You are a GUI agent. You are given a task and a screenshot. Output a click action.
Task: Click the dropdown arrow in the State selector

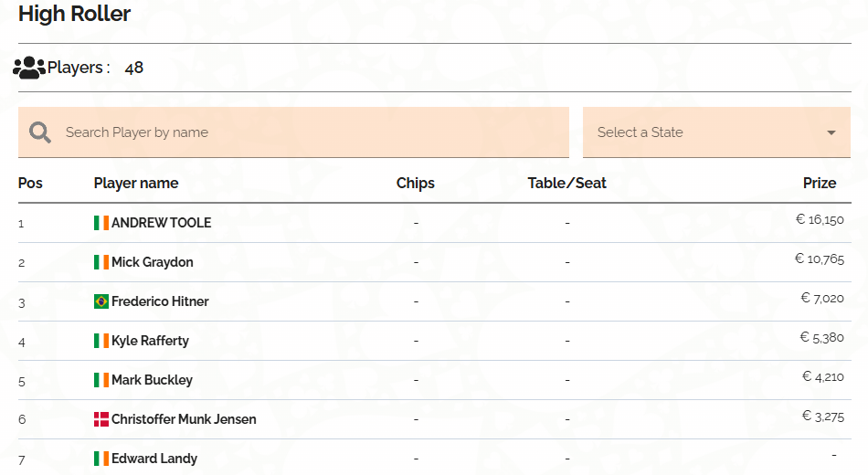pos(831,132)
